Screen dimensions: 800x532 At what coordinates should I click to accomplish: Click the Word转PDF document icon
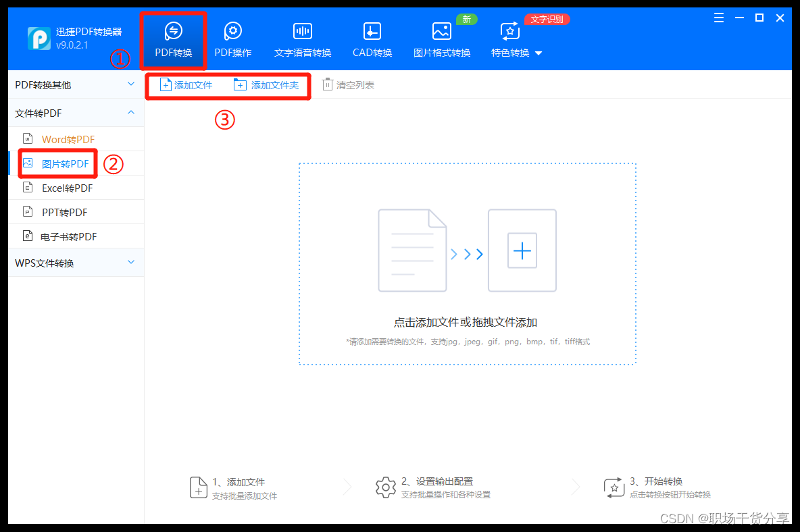tap(28, 138)
